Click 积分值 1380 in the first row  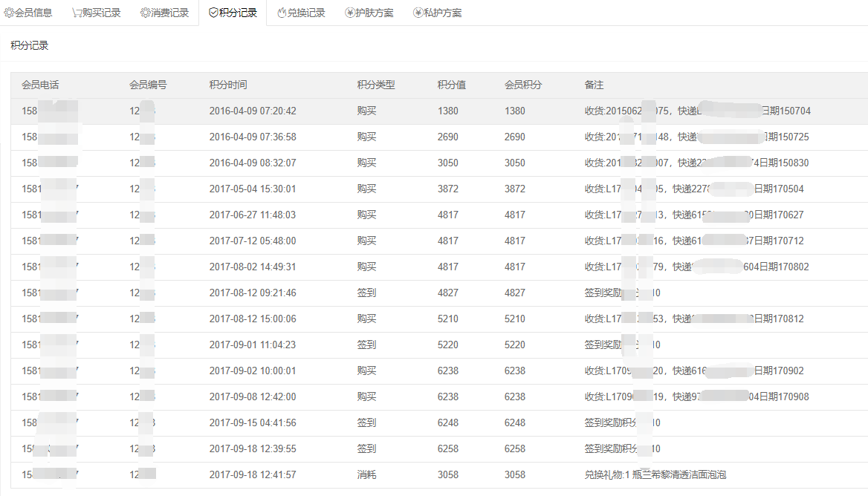click(x=448, y=111)
